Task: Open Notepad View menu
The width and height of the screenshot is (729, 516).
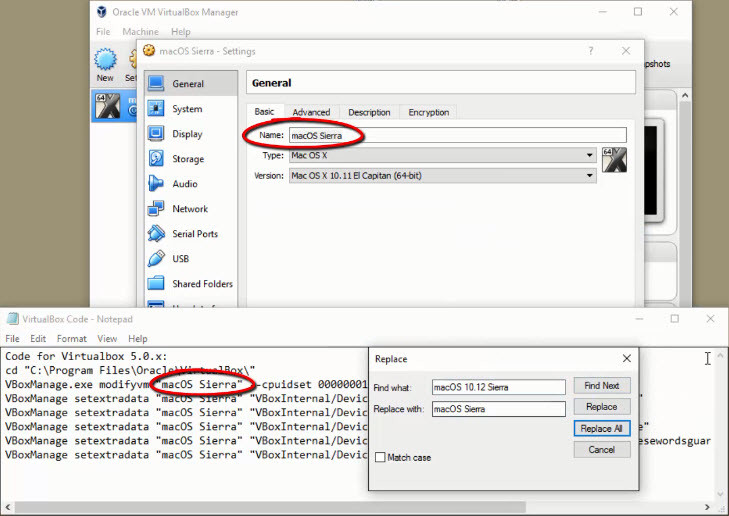Action: pos(107,338)
